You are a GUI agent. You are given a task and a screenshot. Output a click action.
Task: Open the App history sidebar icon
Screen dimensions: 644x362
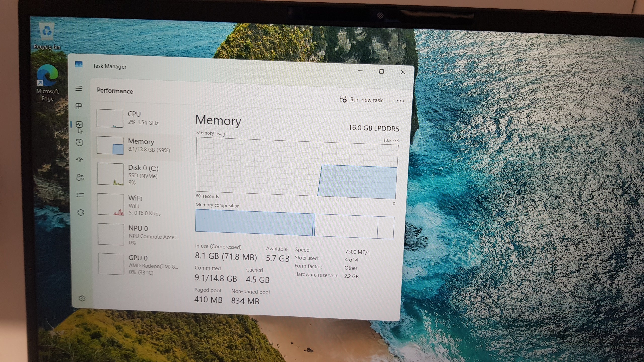[79, 142]
